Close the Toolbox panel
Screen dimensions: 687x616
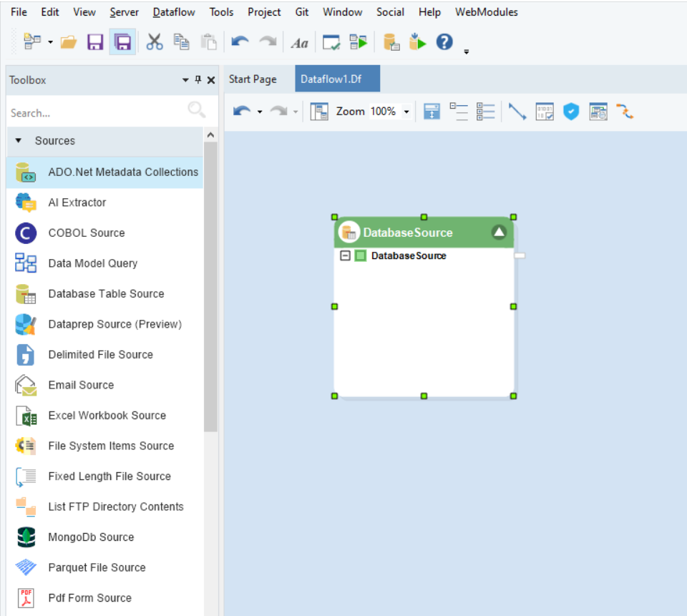pyautogui.click(x=211, y=80)
